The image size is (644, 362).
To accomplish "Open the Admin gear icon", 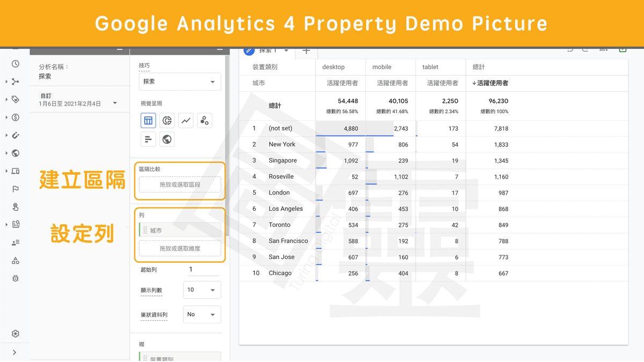I will pyautogui.click(x=16, y=334).
